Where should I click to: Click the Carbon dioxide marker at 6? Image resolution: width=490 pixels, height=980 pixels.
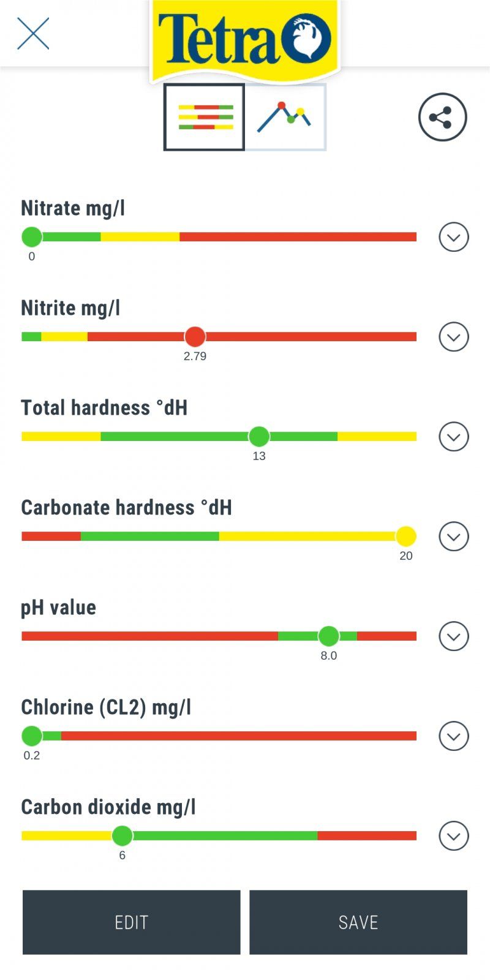point(123,835)
